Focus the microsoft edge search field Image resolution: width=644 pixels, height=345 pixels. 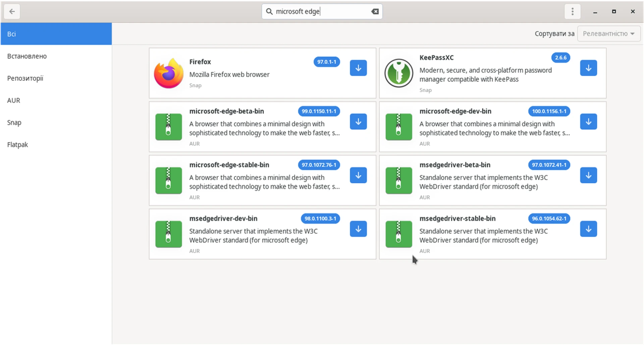click(x=322, y=12)
